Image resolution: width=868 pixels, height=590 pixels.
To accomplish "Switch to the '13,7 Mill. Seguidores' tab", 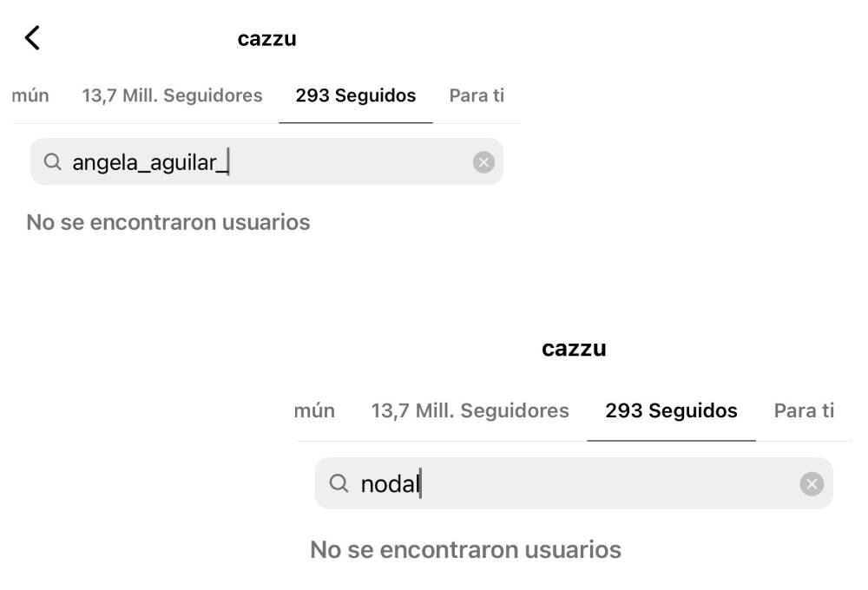I will click(x=172, y=95).
